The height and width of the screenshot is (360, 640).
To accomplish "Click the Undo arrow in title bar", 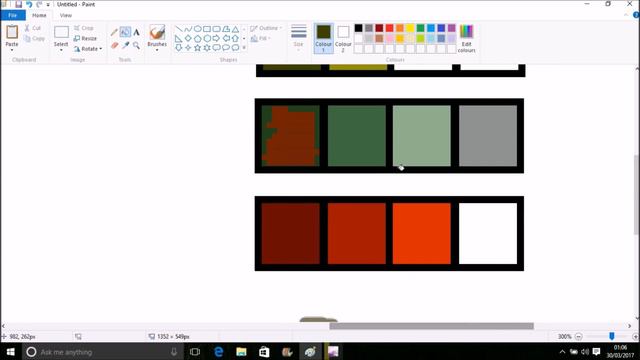I will click(x=29, y=4).
